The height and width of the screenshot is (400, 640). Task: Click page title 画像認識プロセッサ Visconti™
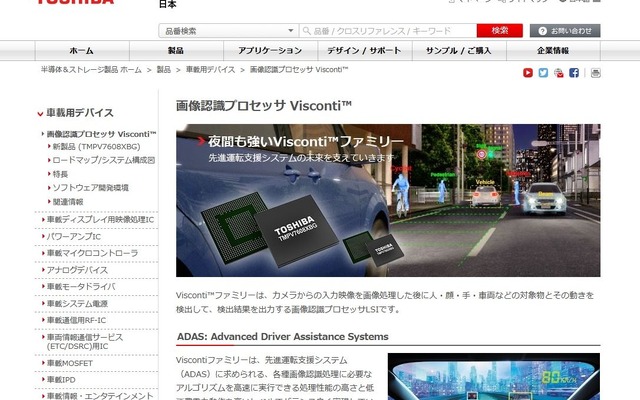pos(264,106)
